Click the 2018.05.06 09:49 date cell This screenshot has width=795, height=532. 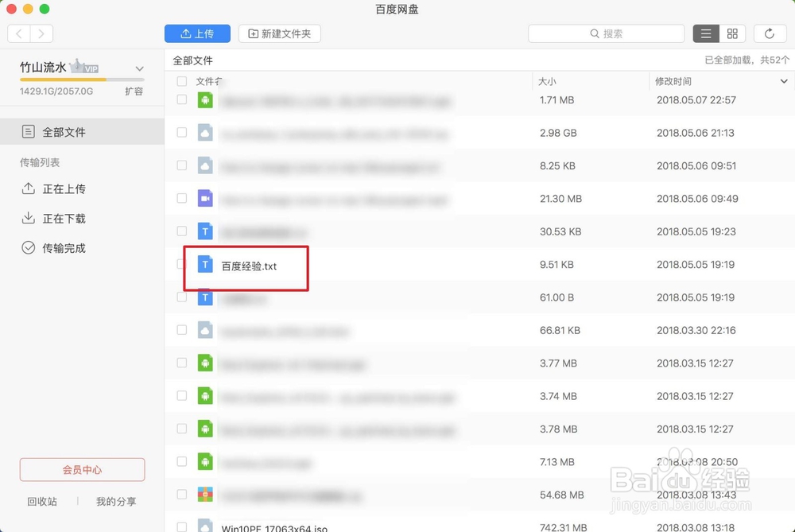pyautogui.click(x=697, y=199)
